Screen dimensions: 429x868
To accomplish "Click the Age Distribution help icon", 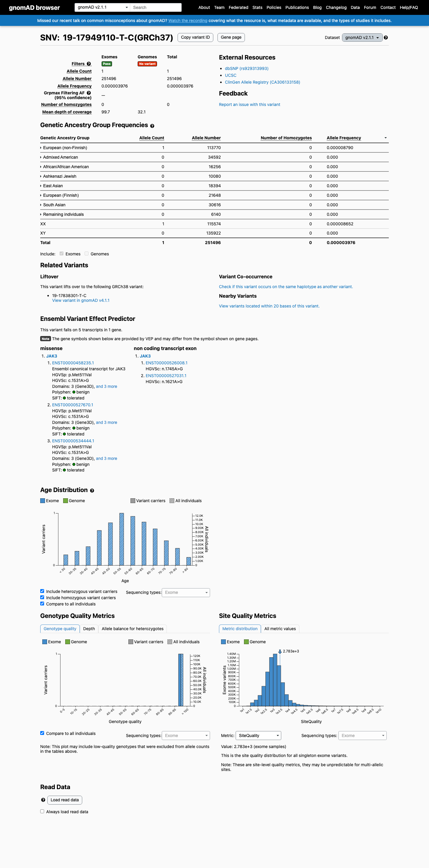I will point(92,491).
